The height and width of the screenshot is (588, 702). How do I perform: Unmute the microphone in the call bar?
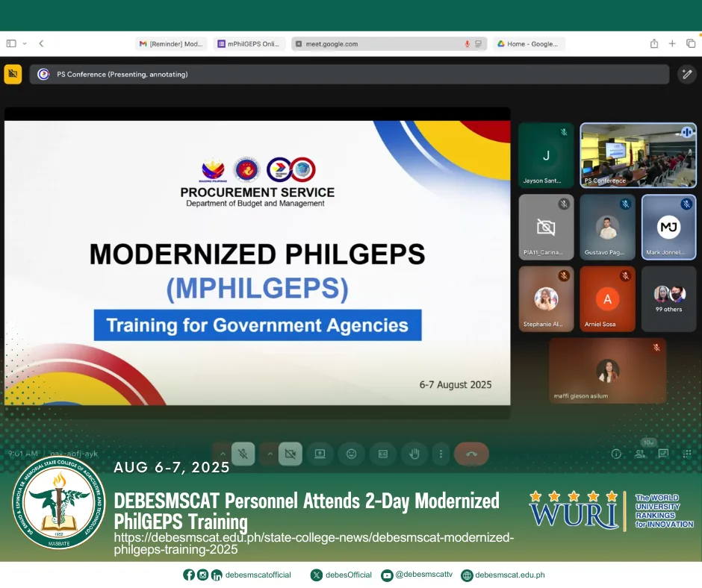point(243,454)
